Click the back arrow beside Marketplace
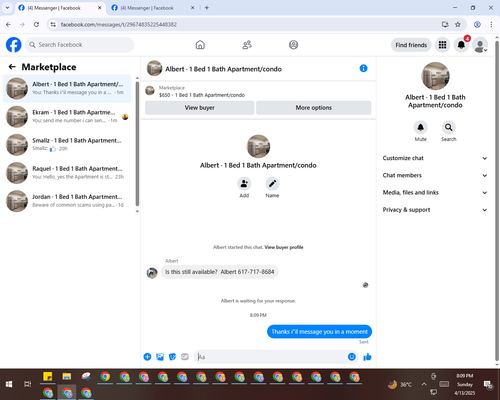This screenshot has width=500, height=400. click(x=12, y=67)
